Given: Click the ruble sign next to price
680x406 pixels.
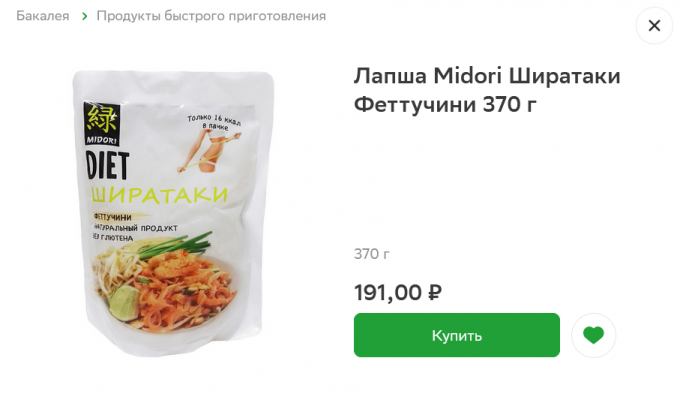Looking at the screenshot, I should [x=435, y=292].
